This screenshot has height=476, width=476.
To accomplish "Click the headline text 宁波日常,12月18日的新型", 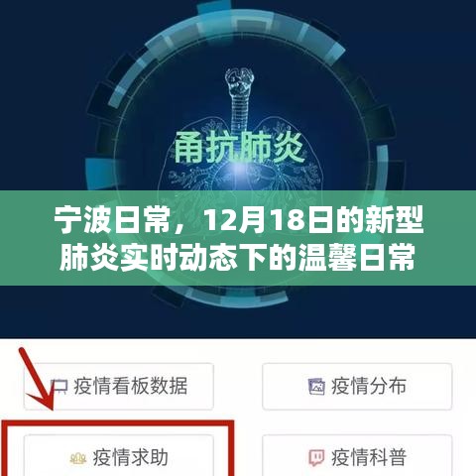I will (x=239, y=221).
